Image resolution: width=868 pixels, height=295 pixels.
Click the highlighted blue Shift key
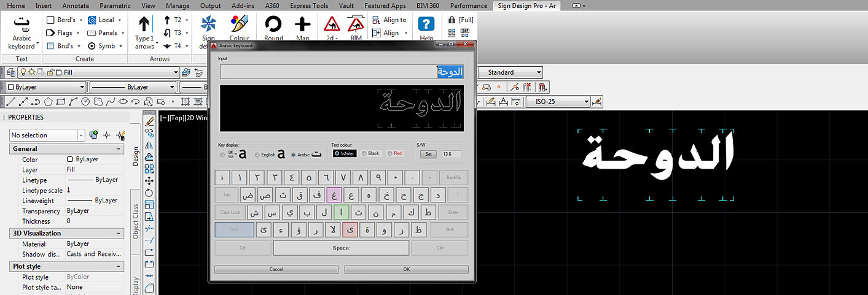234,230
